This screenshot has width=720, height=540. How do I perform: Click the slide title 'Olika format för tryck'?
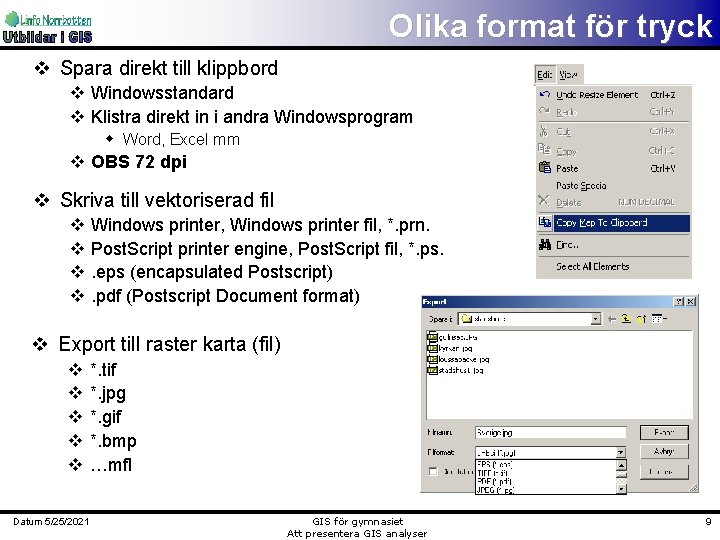[551, 26]
